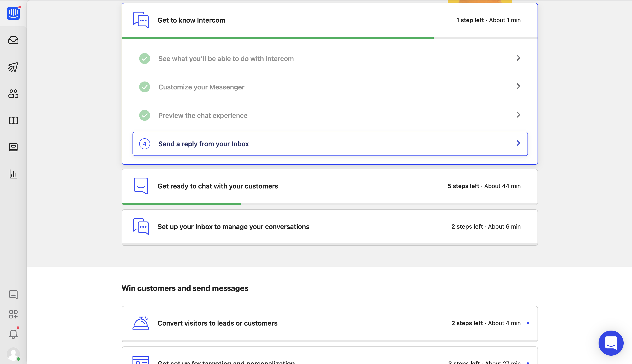Image resolution: width=632 pixels, height=364 pixels.
Task: Click check next to See what you'll be able
Action: pyautogui.click(x=144, y=59)
